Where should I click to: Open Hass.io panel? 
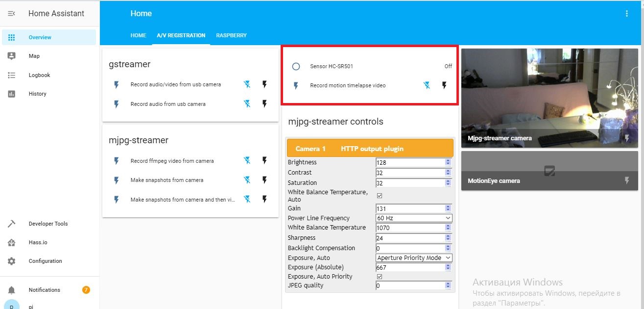coord(49,242)
